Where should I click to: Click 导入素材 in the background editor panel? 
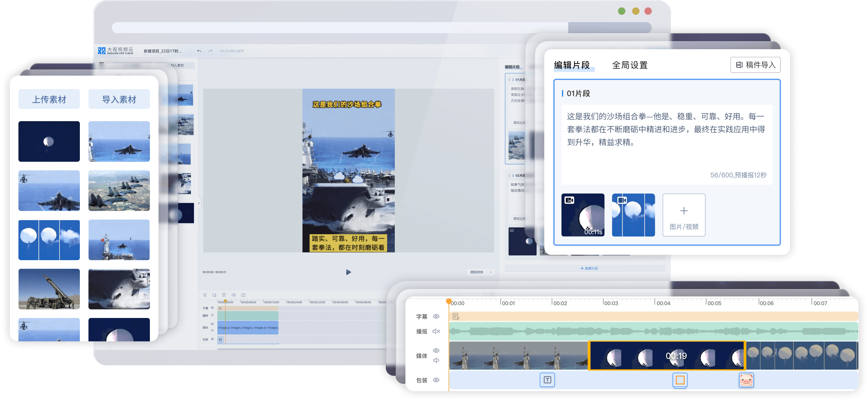coord(177,66)
